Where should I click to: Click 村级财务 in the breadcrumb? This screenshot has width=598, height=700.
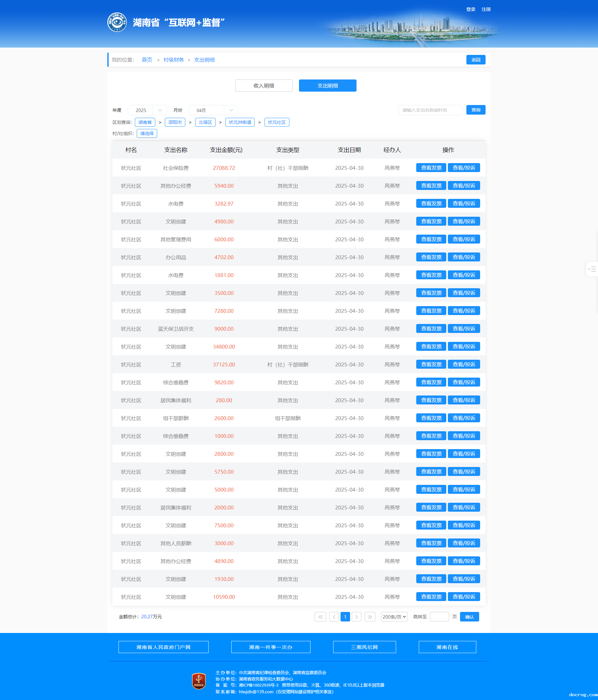click(173, 60)
